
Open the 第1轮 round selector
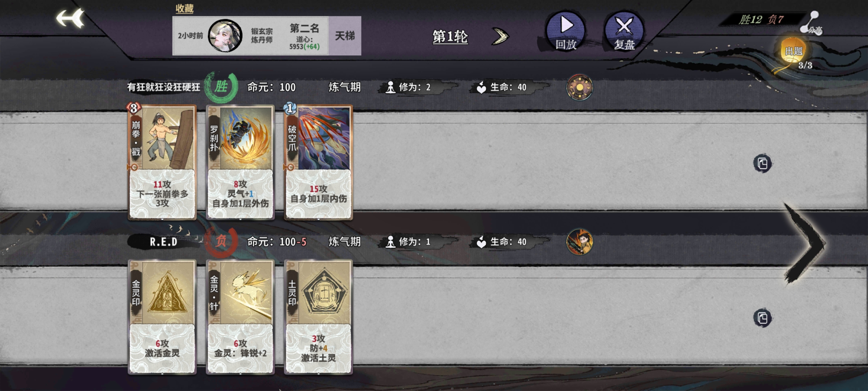click(450, 37)
